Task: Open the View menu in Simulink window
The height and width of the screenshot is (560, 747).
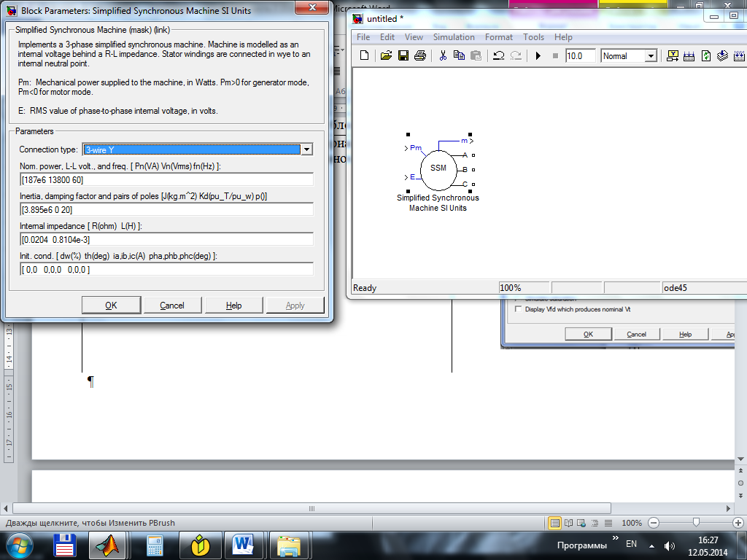Action: point(414,37)
